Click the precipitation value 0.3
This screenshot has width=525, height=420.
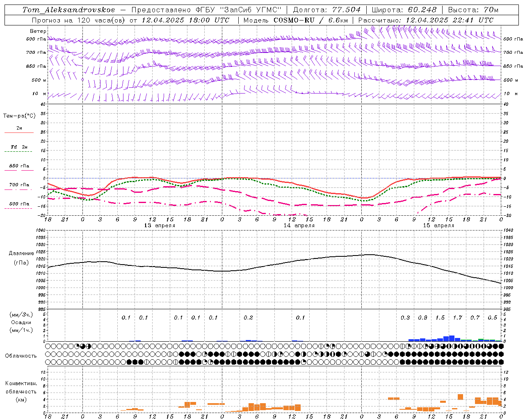pyautogui.click(x=405, y=317)
